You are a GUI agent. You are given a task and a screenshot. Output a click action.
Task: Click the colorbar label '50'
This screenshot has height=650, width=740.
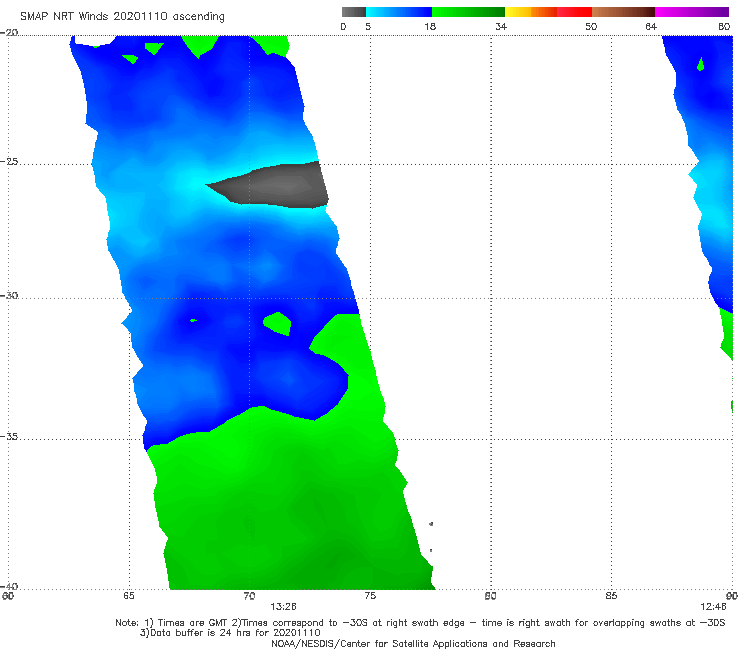click(x=591, y=26)
